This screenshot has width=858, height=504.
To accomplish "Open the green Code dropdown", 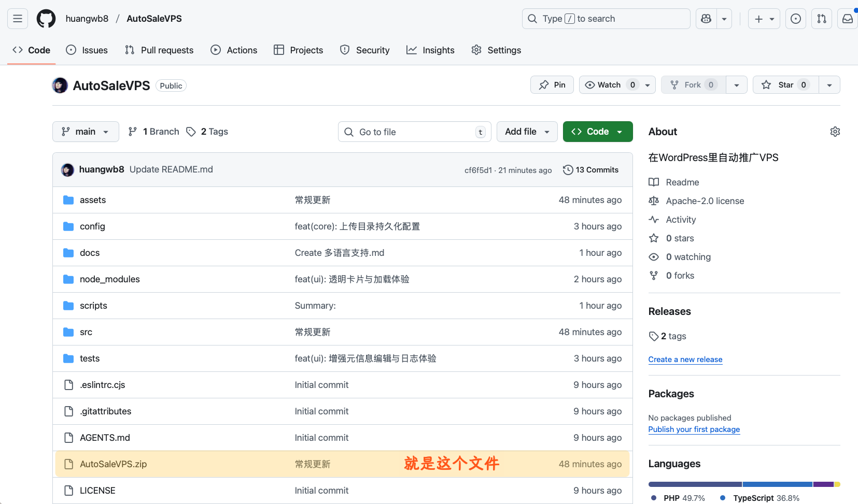I will (597, 132).
